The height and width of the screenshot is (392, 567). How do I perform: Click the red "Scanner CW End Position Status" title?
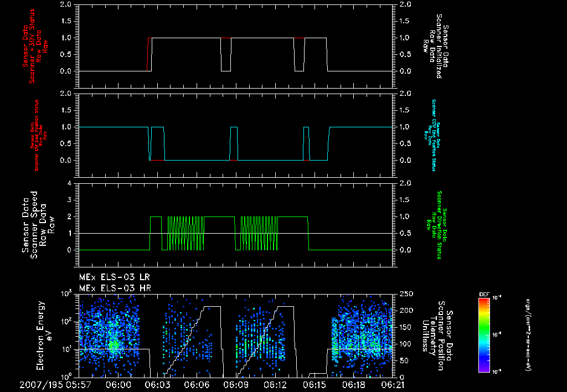pyautogui.click(x=37, y=136)
